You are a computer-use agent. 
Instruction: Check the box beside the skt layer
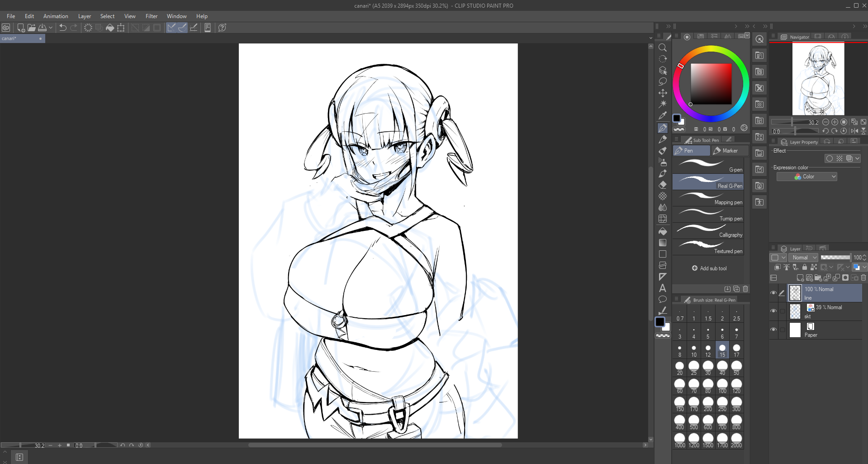(x=783, y=311)
